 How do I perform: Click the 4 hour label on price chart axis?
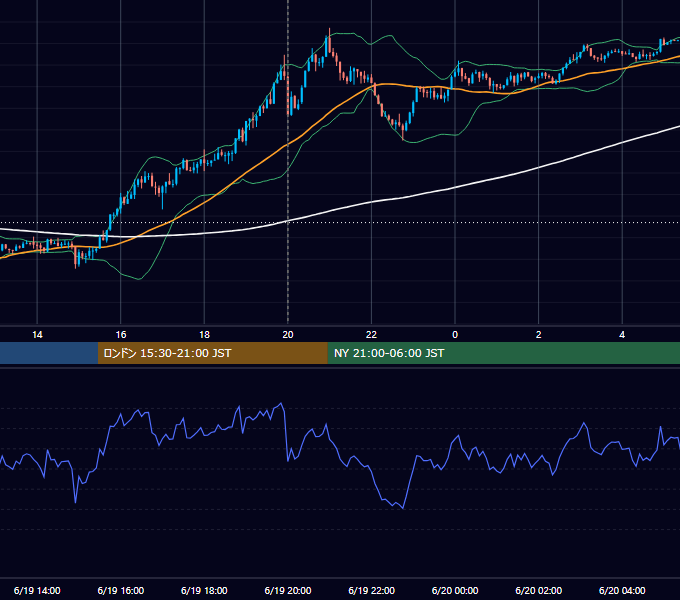pyautogui.click(x=622, y=335)
